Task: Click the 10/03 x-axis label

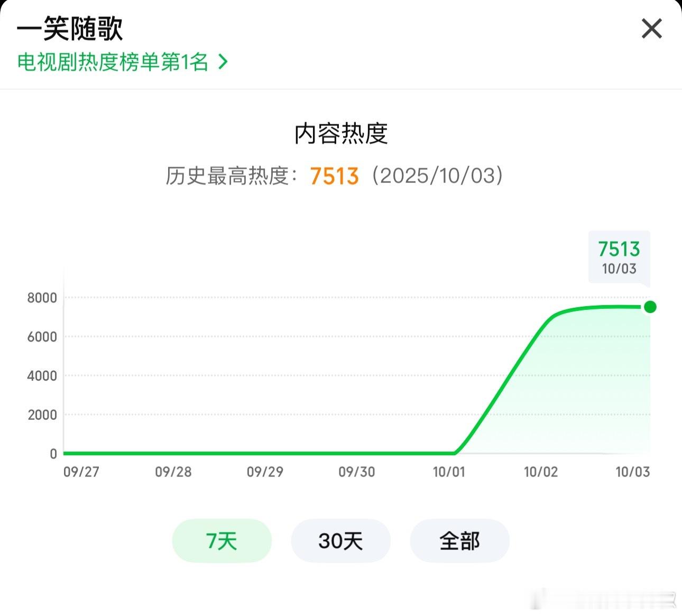Action: pyautogui.click(x=633, y=472)
